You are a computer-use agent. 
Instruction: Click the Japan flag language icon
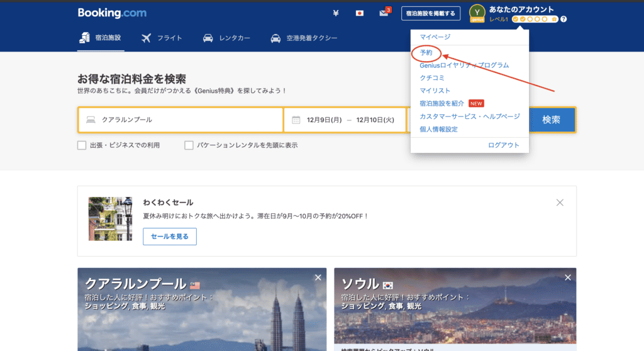[360, 13]
